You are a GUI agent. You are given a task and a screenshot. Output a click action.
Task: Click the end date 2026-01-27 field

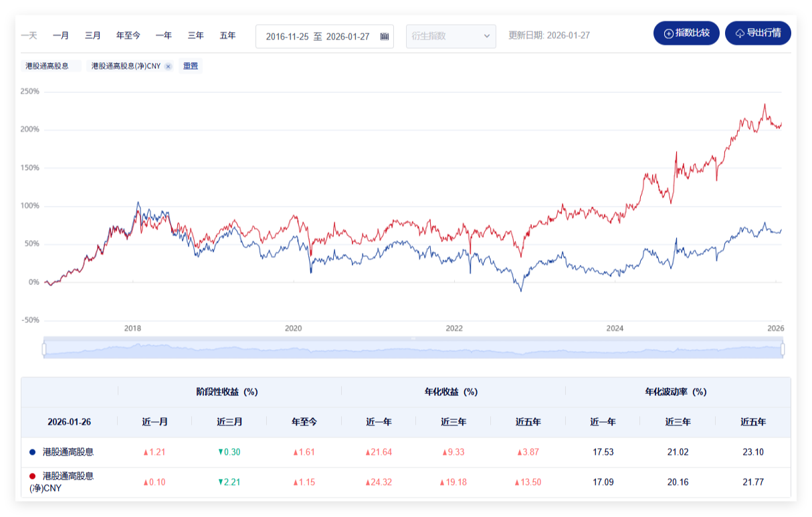[348, 37]
